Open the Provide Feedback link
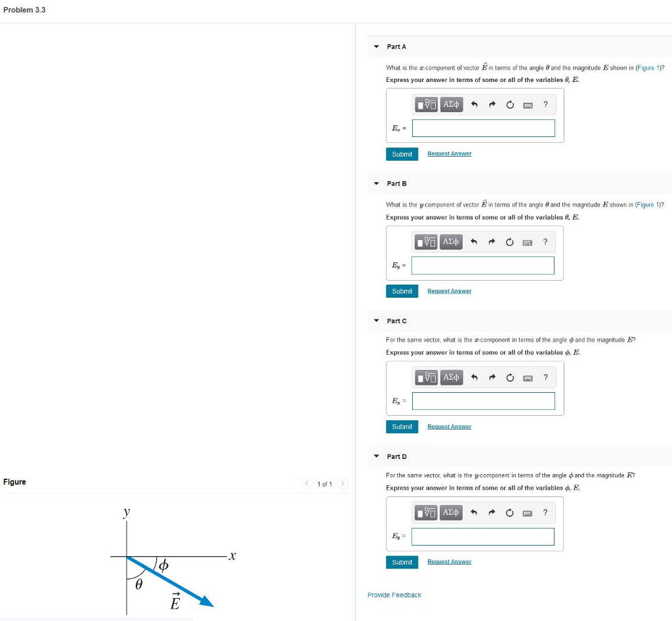Image resolution: width=672 pixels, height=621 pixels. 394,595
